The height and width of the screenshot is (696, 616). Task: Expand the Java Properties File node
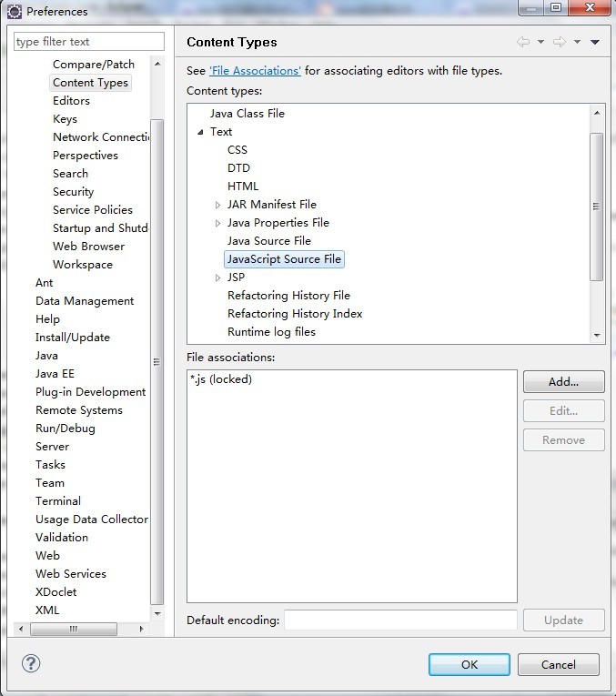(217, 223)
